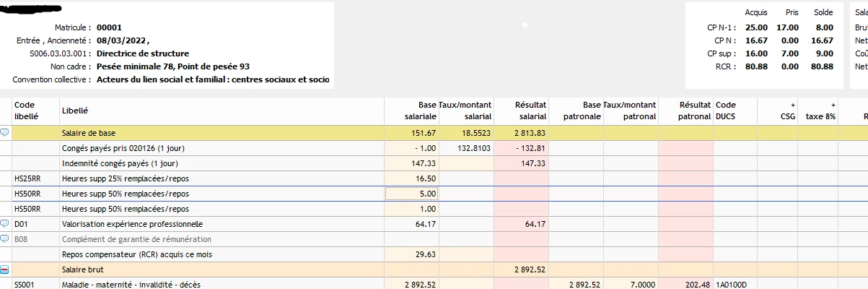Edit base salariale 5.00 for HS50RR

point(412,194)
